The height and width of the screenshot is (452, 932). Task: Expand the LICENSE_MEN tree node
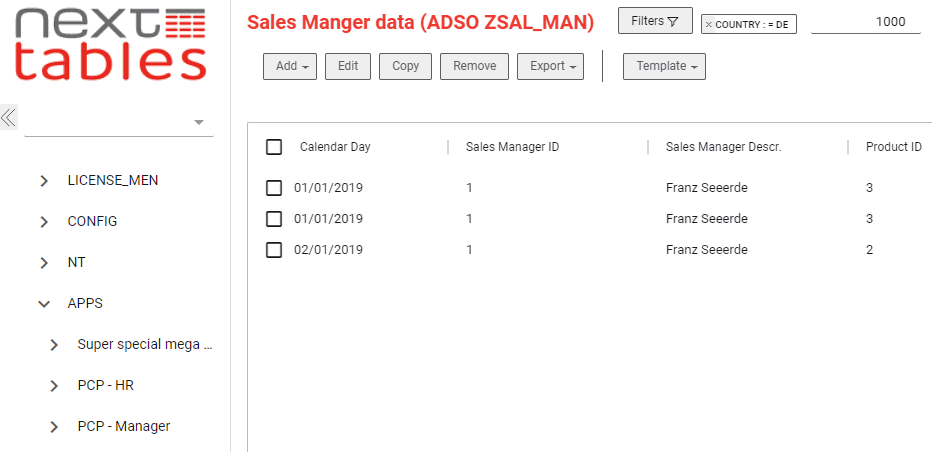(x=43, y=181)
